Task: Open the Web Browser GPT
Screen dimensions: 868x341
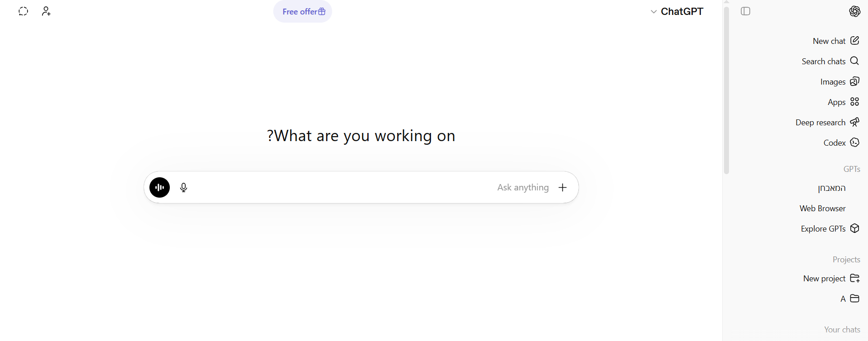Action: pos(822,208)
